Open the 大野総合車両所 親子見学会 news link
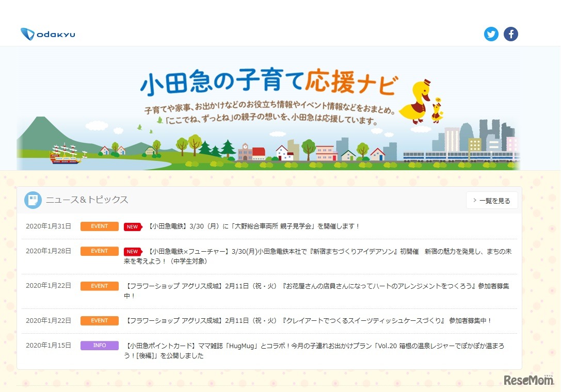 [x=253, y=226]
